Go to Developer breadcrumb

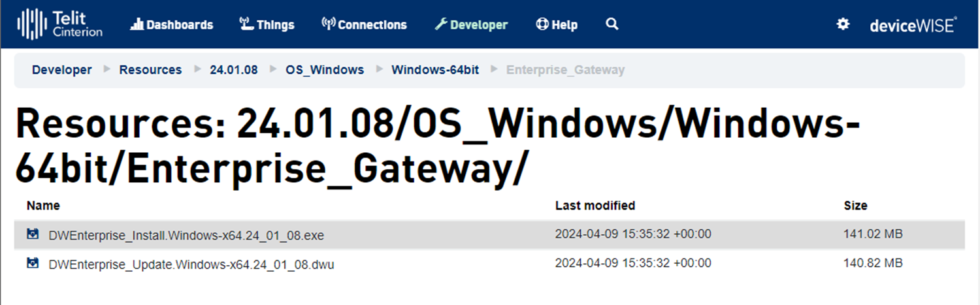pyautogui.click(x=62, y=70)
